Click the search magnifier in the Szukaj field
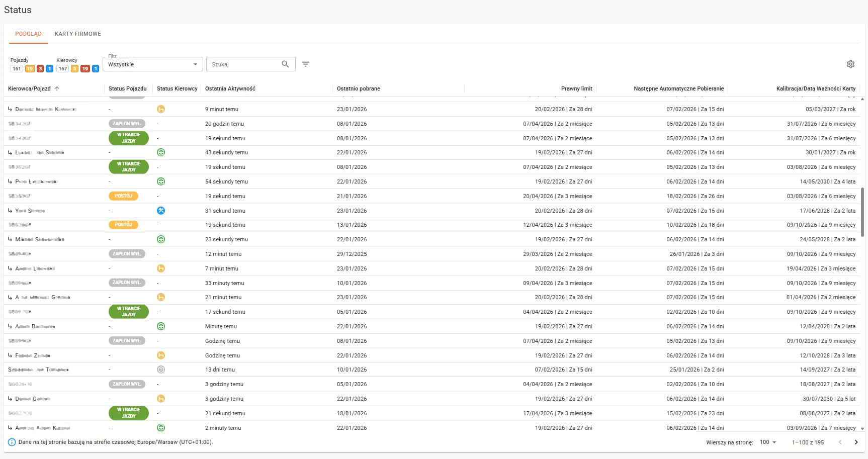Viewport: 868px width, 459px height. pyautogui.click(x=285, y=64)
